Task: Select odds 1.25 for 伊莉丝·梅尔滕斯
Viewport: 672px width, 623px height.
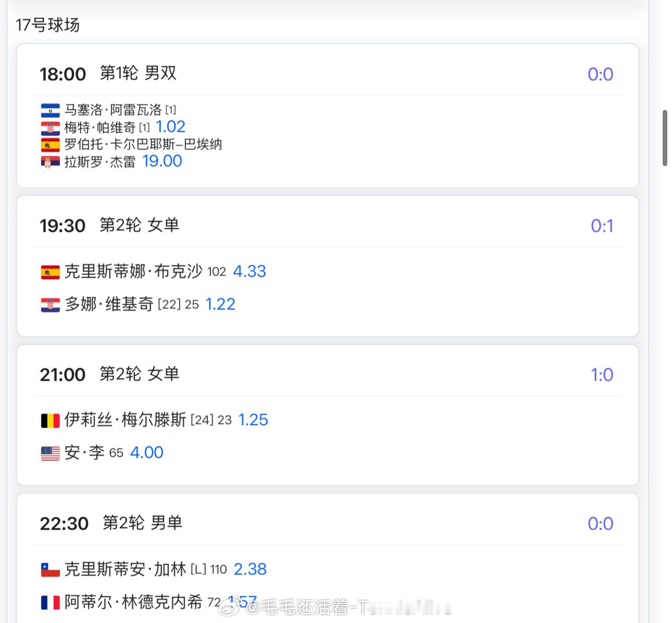Action: click(x=253, y=419)
